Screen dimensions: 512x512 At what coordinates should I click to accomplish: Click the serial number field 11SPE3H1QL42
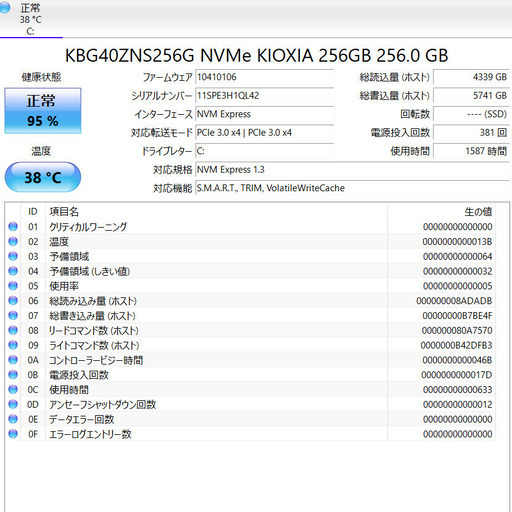tap(264, 96)
